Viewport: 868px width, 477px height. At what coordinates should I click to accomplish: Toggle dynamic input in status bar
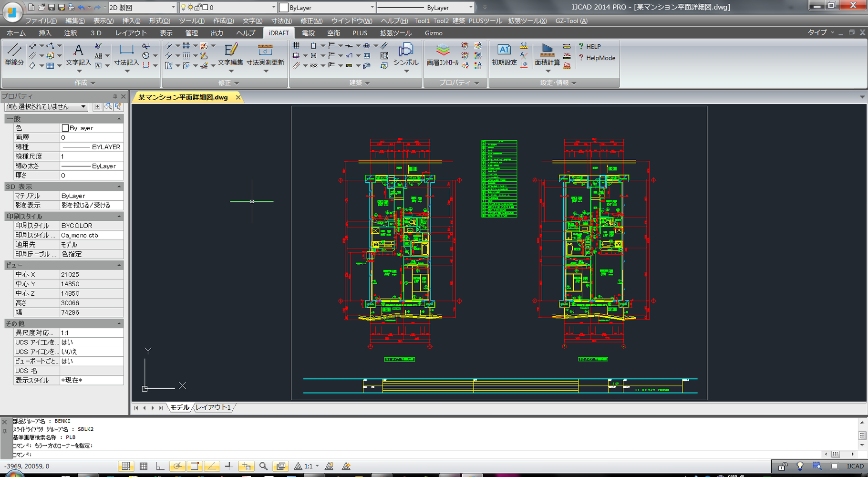tap(246, 466)
